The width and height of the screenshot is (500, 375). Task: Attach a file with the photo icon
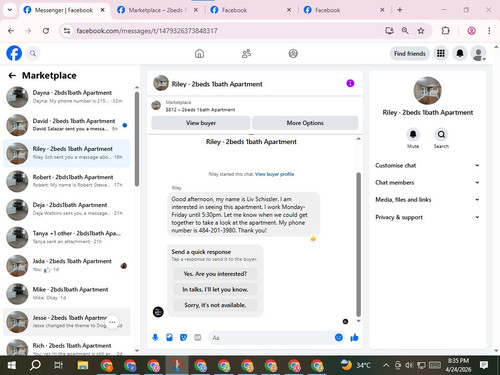coord(169,338)
